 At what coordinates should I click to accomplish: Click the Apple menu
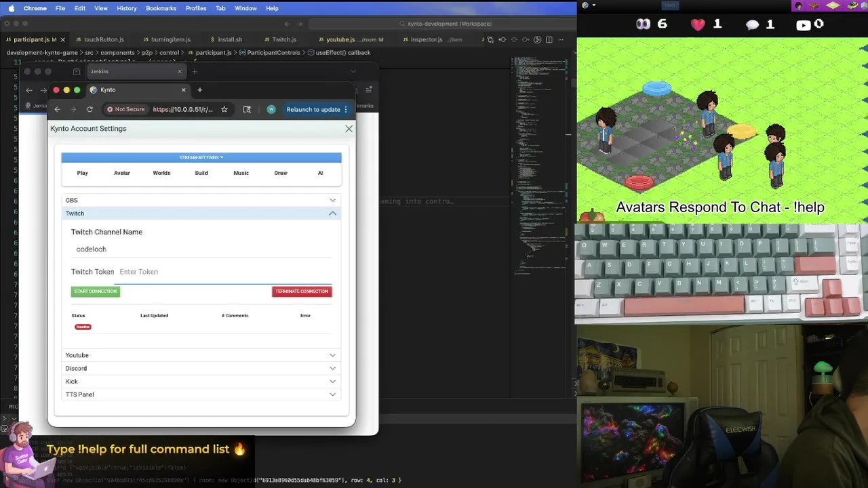(11, 8)
